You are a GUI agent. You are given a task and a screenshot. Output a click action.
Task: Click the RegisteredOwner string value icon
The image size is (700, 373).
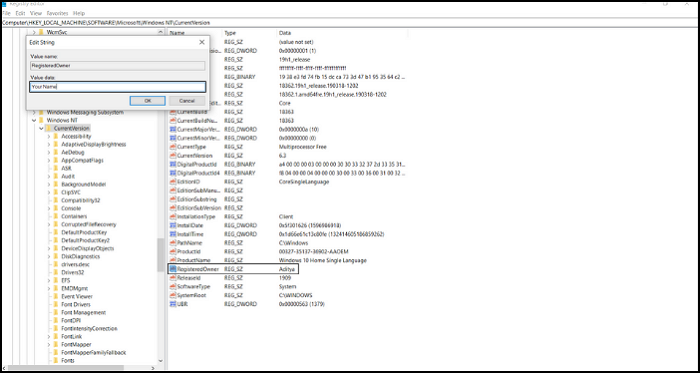173,269
